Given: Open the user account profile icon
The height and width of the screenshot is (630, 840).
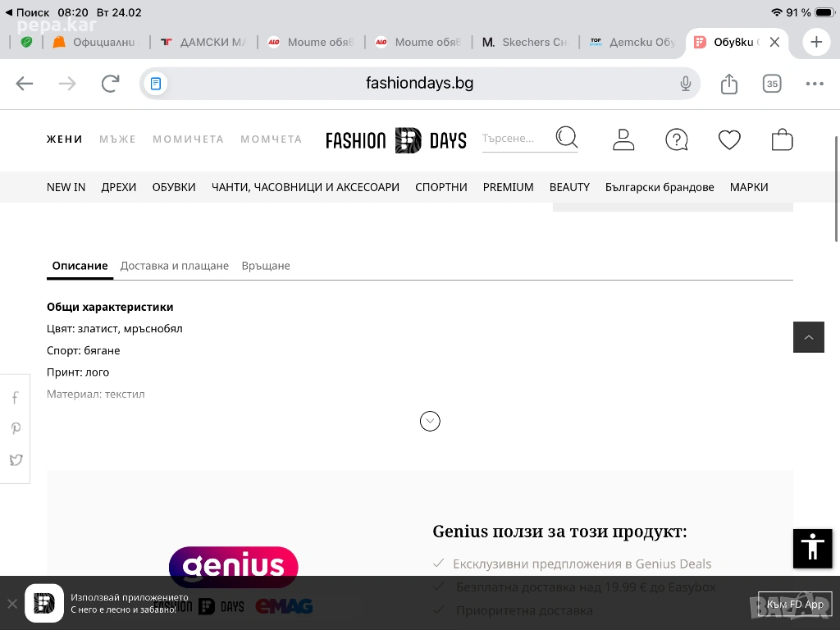Looking at the screenshot, I should (623, 139).
